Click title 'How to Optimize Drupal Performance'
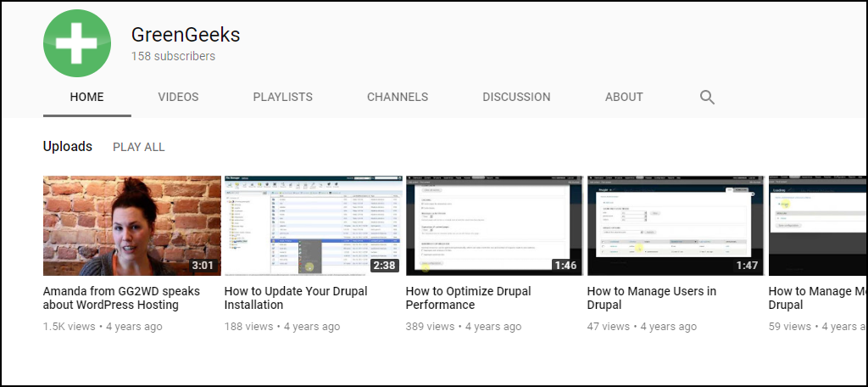Viewport: 868px width, 387px height. click(x=468, y=298)
